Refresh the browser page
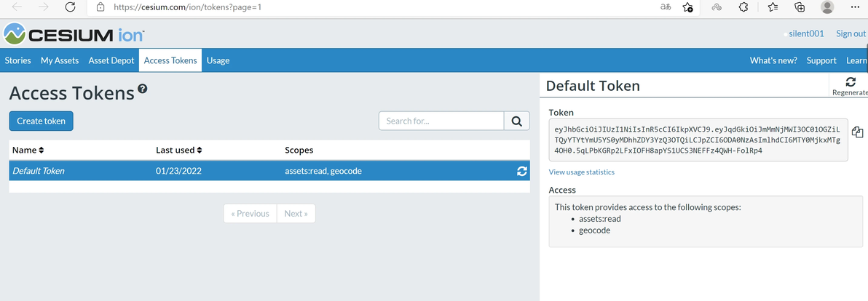Screen dimensions: 868x301 pos(71,7)
